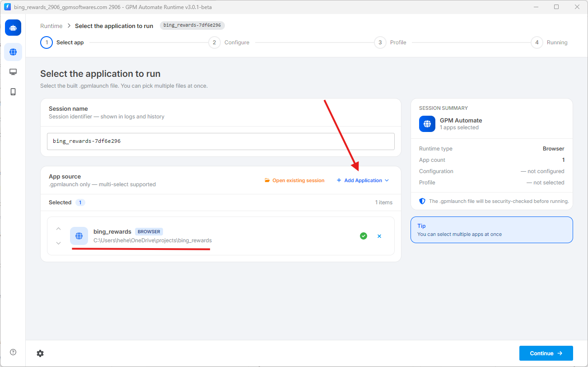Go to step 4 Running

click(x=549, y=42)
